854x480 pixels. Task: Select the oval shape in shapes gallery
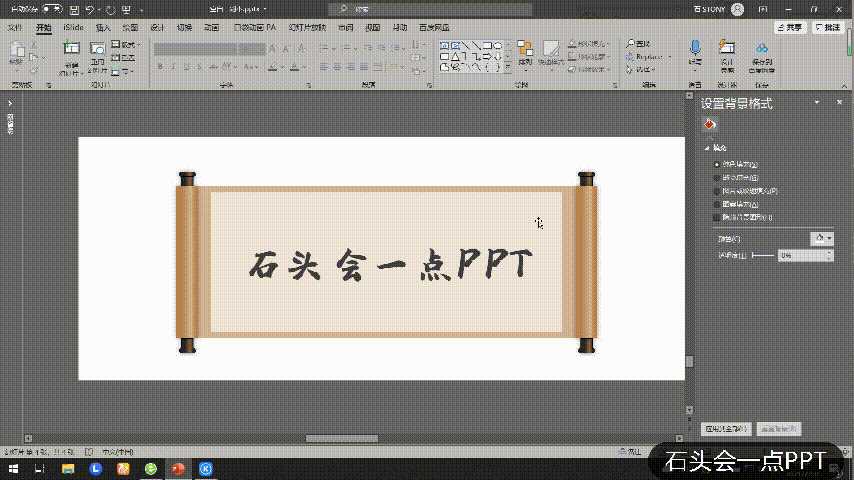point(498,46)
